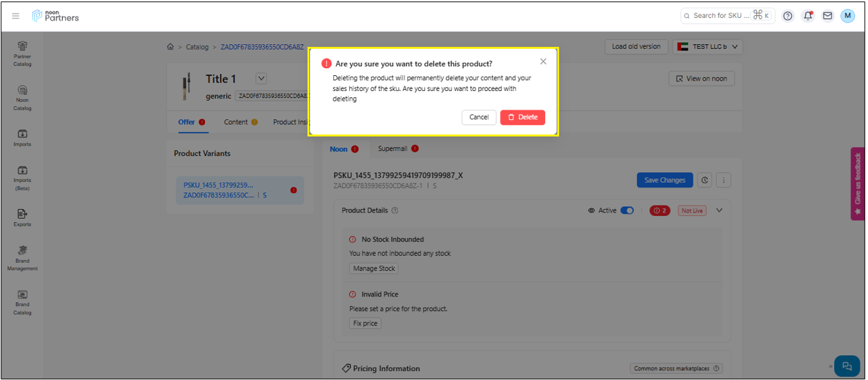Open Imports (Beta) sidebar icon
Image resolution: width=868 pixels, height=380 pixels.
coord(22,177)
